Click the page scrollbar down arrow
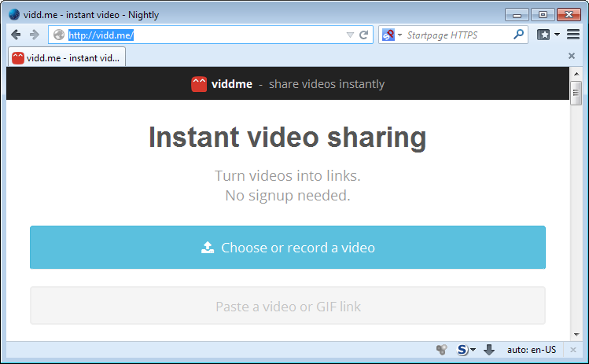 (x=576, y=334)
